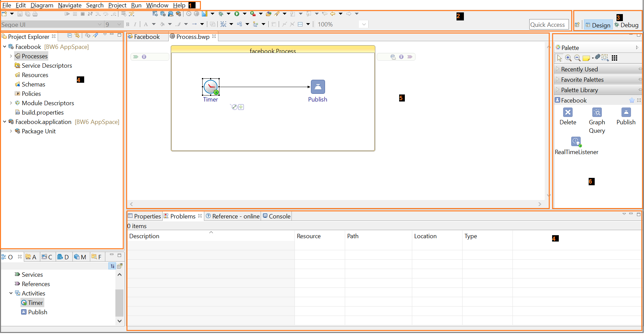
Task: Open the File menu
Action: point(7,5)
